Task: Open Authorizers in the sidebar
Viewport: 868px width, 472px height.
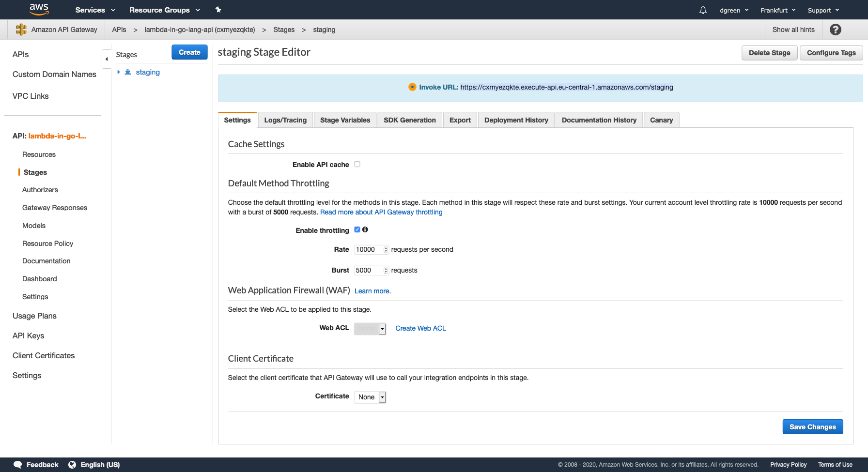Action: (x=40, y=190)
